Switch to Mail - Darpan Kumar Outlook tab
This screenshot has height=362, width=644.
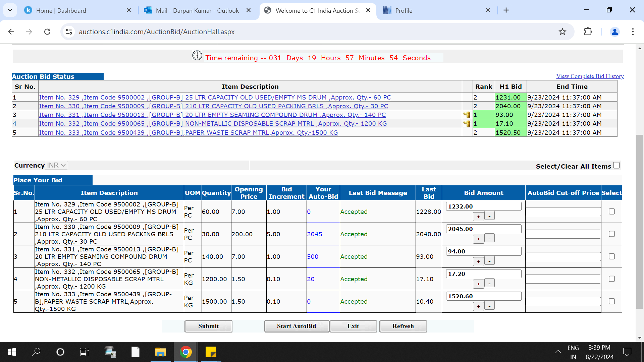coord(197,10)
